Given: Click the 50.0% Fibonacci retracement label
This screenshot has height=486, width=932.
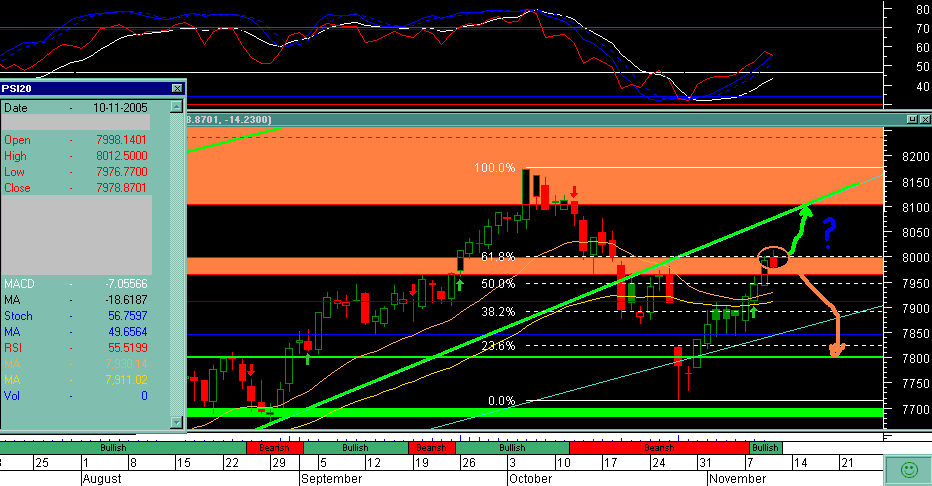Looking at the screenshot, I should point(498,284).
